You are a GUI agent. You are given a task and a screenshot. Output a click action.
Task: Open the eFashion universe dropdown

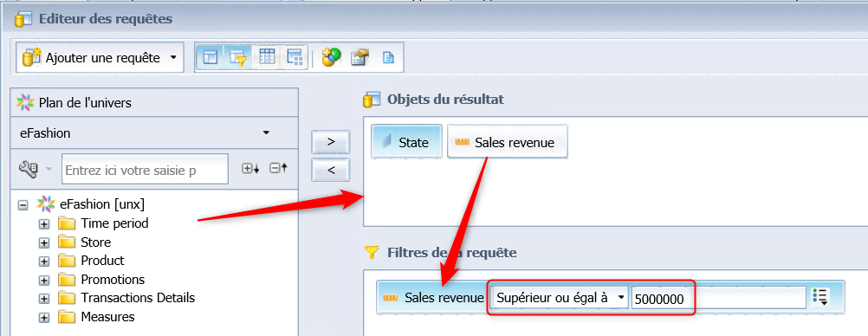click(x=154, y=132)
